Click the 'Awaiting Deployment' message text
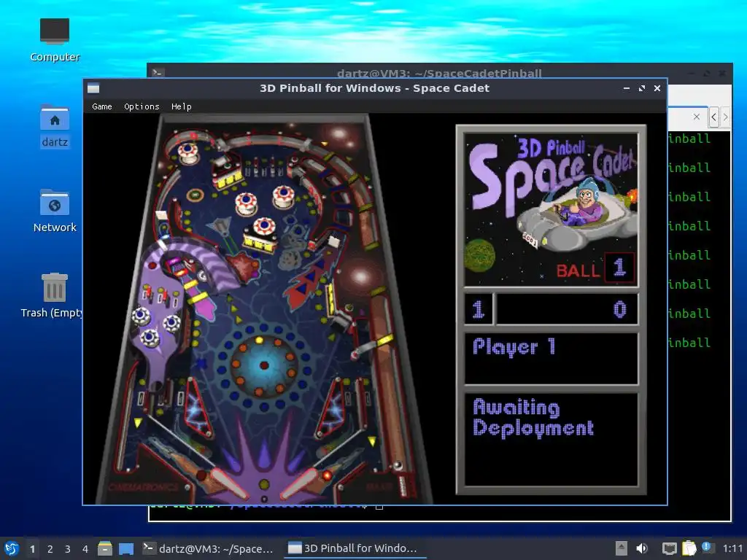 tap(533, 418)
